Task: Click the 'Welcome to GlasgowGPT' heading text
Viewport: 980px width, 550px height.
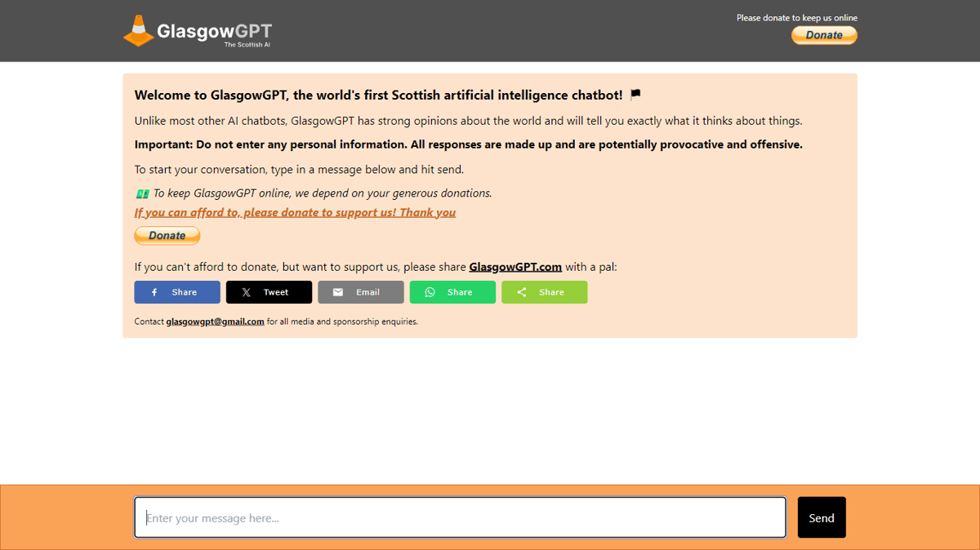Action: point(378,95)
